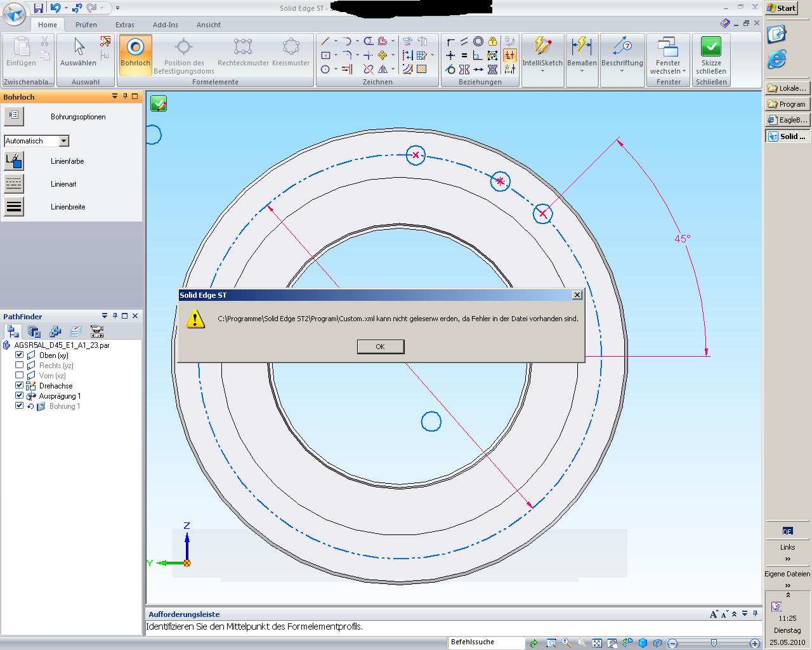Click AGSR5AL_D45_E1_A1_23.par in PathFinder
Image resolution: width=812 pixels, height=650 pixels.
62,345
